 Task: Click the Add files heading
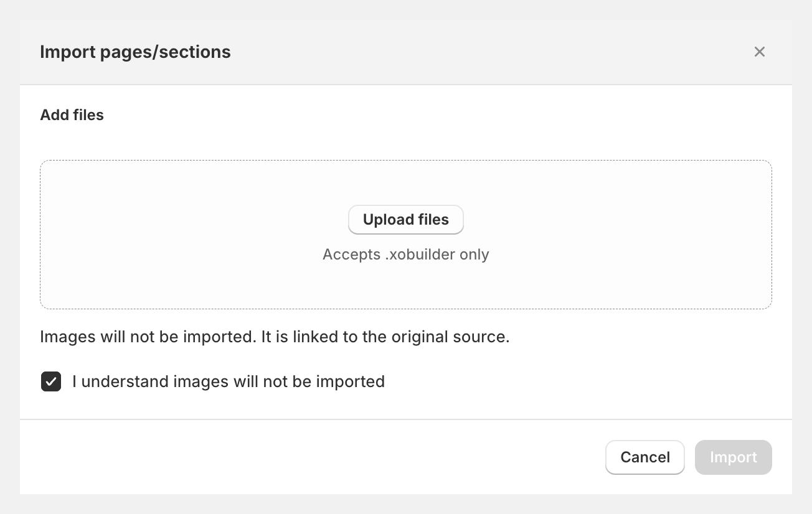tap(72, 114)
